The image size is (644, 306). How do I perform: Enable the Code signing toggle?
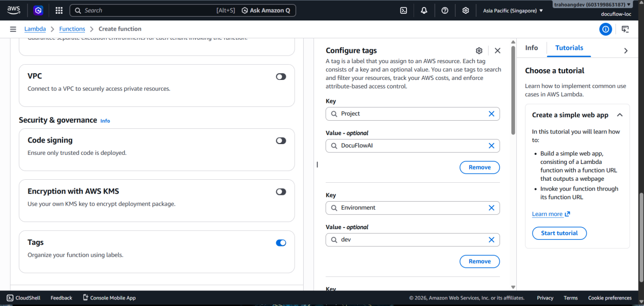[281, 141]
